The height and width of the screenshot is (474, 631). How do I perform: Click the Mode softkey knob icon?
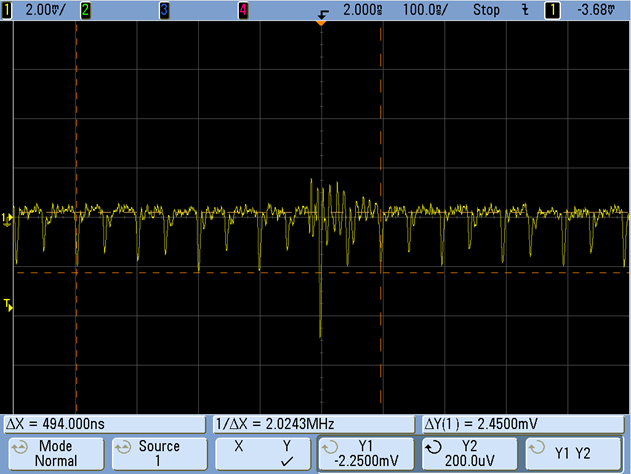20,447
